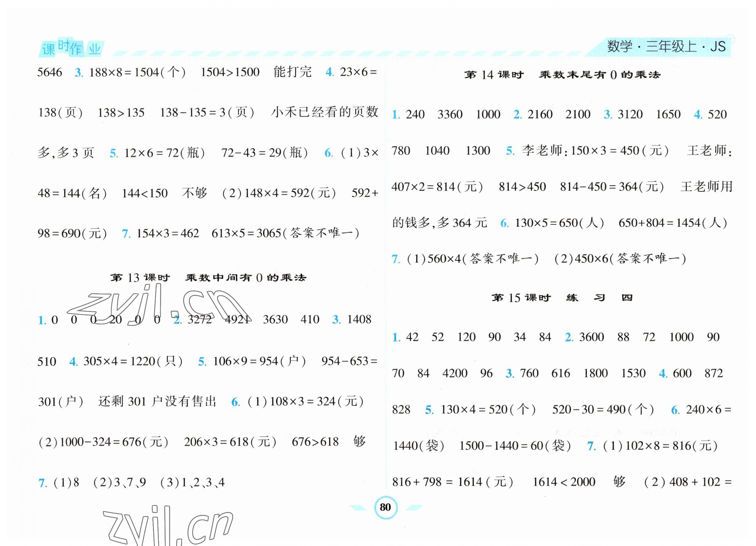Click the text '不够'

pyautogui.click(x=195, y=193)
